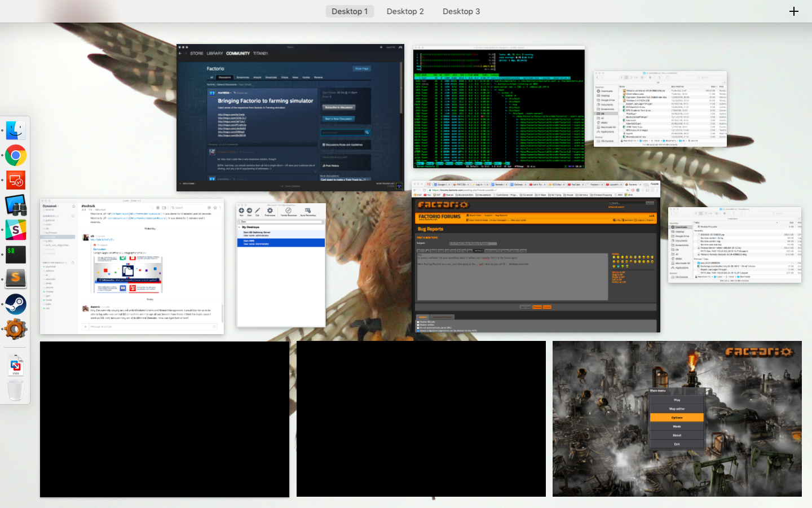This screenshot has height=508, width=812.
Task: Add a new desktop with the plus button
Action: coord(794,11)
